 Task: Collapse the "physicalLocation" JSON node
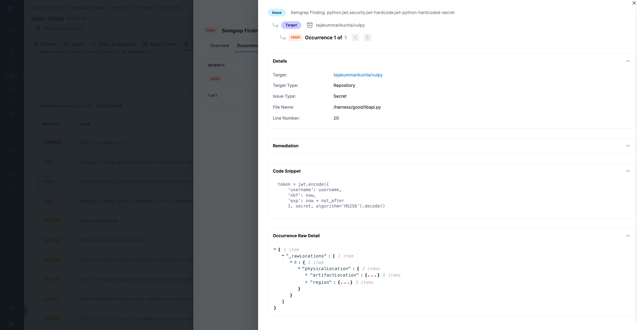299,268
